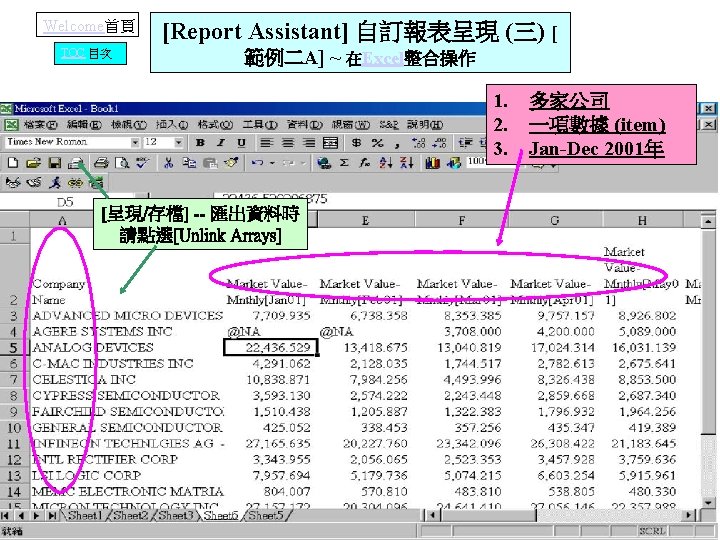720x540 pixels.
Task: Switch to Sheet2 tab
Action: click(130, 515)
